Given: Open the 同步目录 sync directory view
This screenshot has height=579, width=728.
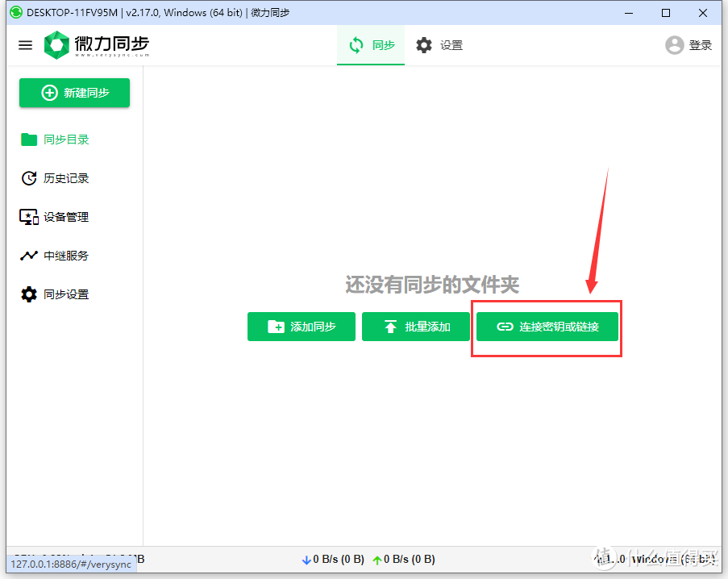Looking at the screenshot, I should (x=64, y=139).
